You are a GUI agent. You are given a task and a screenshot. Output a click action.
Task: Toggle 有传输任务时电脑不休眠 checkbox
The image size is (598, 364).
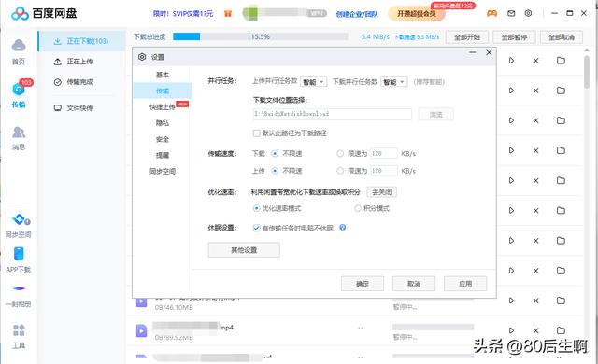[x=256, y=228]
